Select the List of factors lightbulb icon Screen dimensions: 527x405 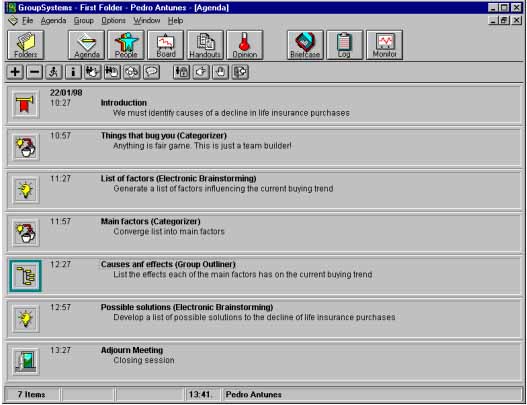click(26, 190)
